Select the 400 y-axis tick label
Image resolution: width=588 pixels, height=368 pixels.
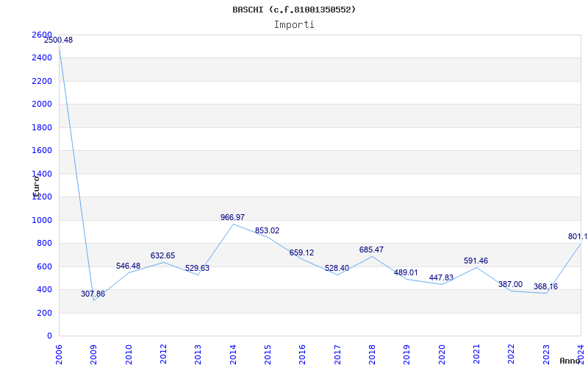pos(45,289)
